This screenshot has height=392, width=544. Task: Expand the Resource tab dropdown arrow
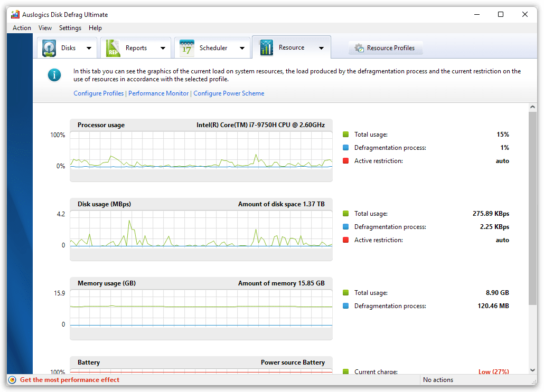(321, 48)
